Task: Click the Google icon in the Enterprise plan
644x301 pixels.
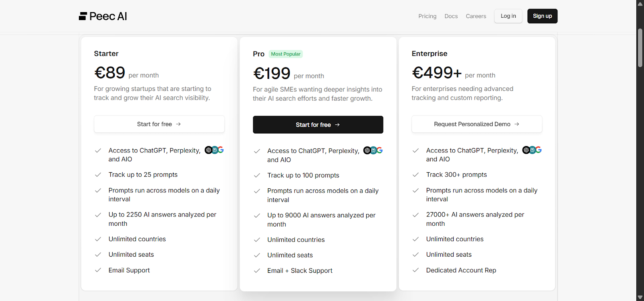Action: [x=539, y=150]
